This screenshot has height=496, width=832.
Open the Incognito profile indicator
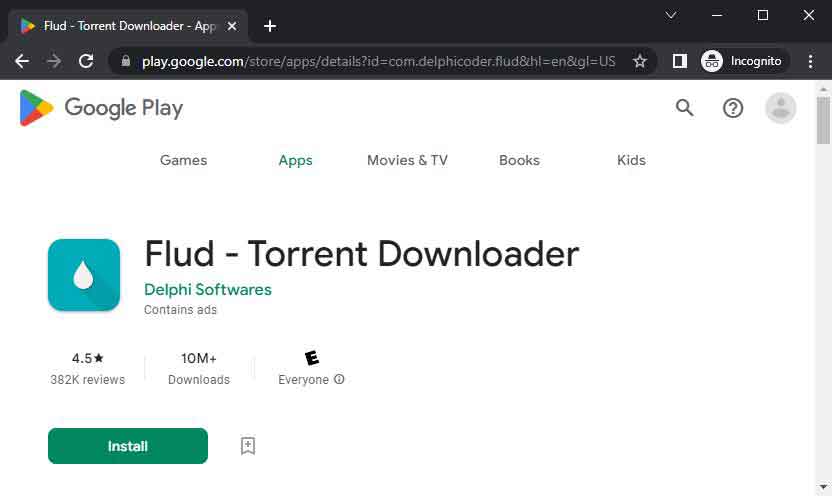coord(742,61)
